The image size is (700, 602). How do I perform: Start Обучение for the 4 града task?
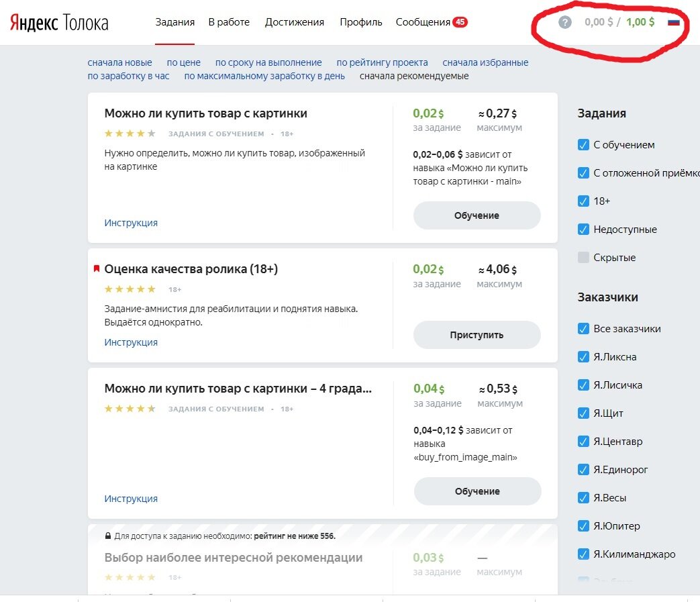477,491
